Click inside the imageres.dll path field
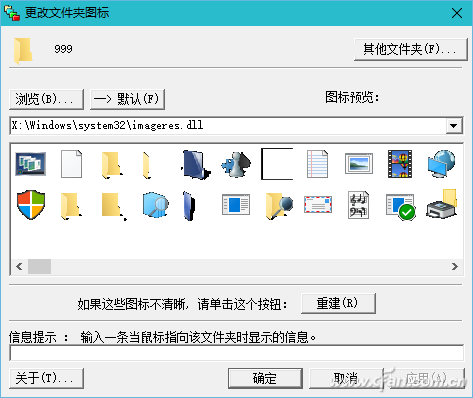473x398 pixels. 228,126
